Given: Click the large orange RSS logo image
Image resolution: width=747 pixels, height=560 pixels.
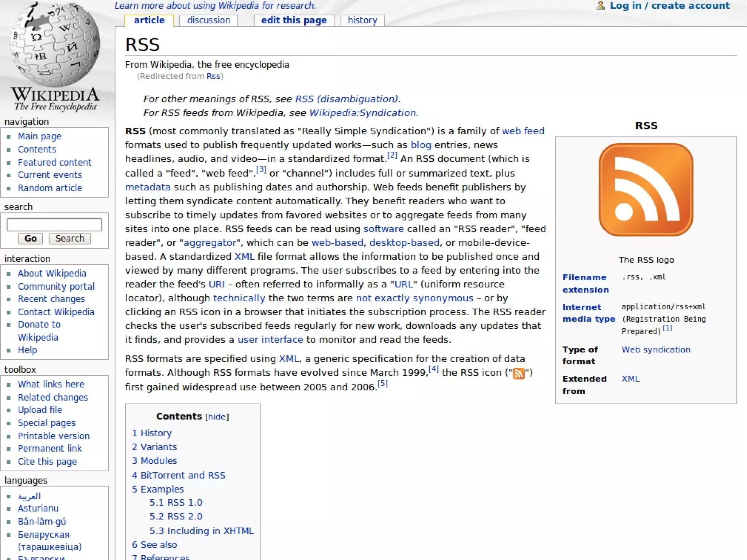Looking at the screenshot, I should (646, 190).
